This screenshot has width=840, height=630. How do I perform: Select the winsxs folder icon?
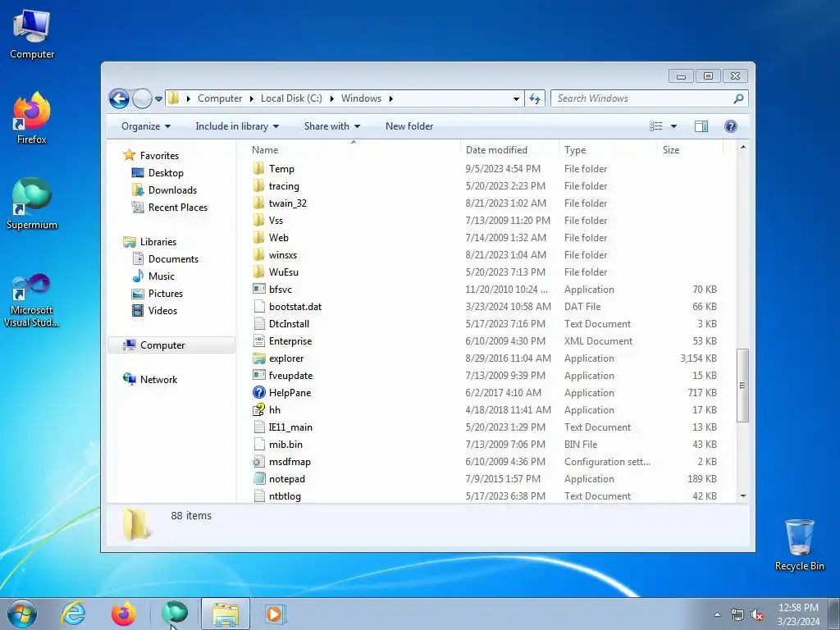258,255
